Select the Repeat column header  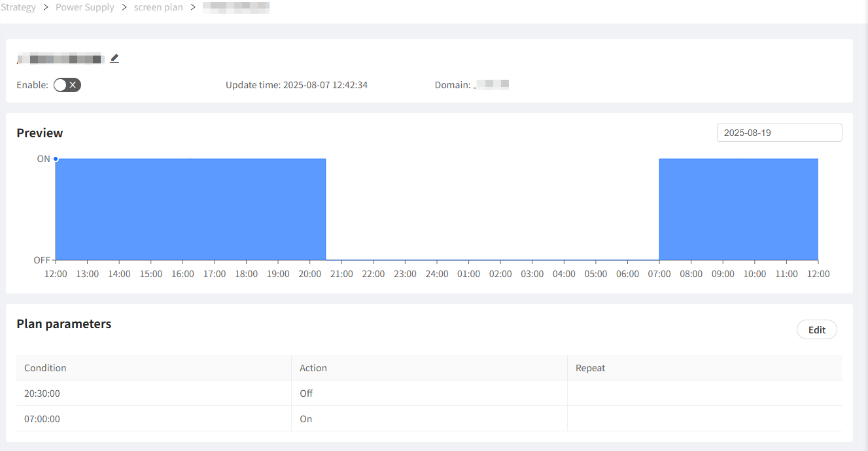[x=705, y=368]
